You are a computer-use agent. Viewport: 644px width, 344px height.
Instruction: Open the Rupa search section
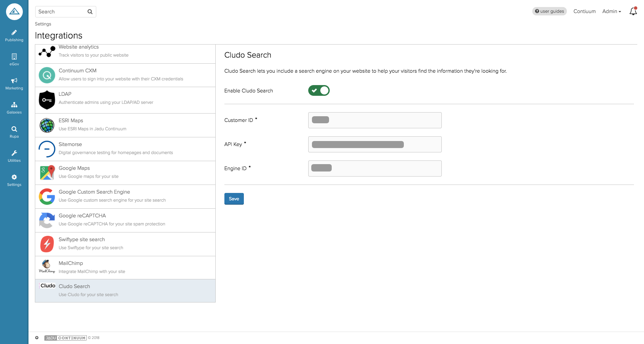14,132
